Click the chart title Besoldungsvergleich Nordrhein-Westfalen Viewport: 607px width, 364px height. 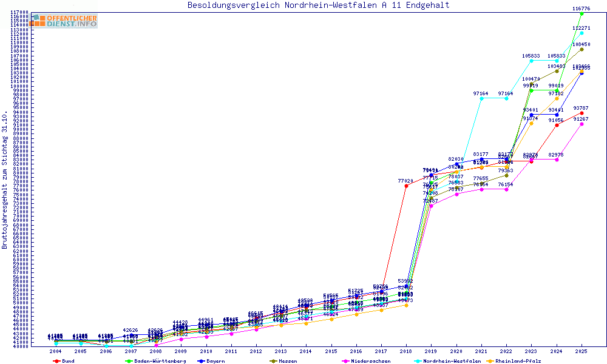click(319, 5)
